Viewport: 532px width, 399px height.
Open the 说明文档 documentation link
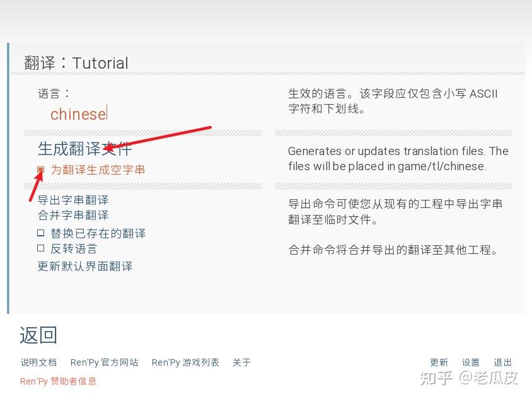click(x=38, y=362)
